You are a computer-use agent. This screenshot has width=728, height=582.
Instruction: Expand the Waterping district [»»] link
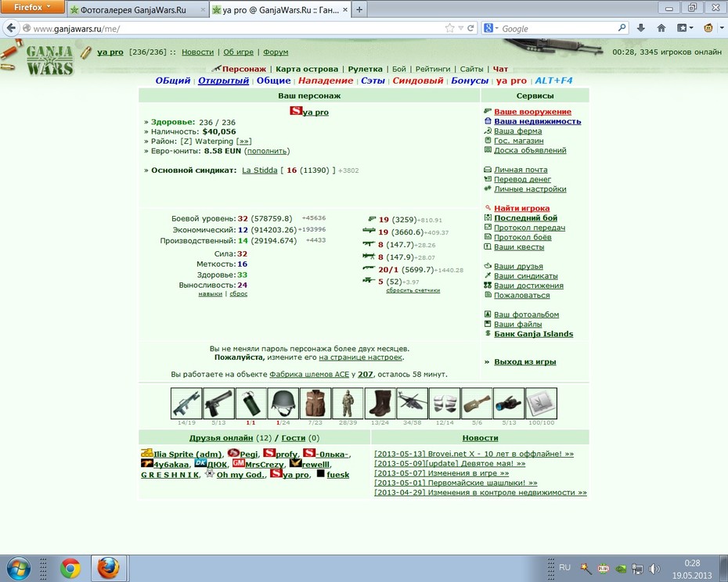pos(243,142)
